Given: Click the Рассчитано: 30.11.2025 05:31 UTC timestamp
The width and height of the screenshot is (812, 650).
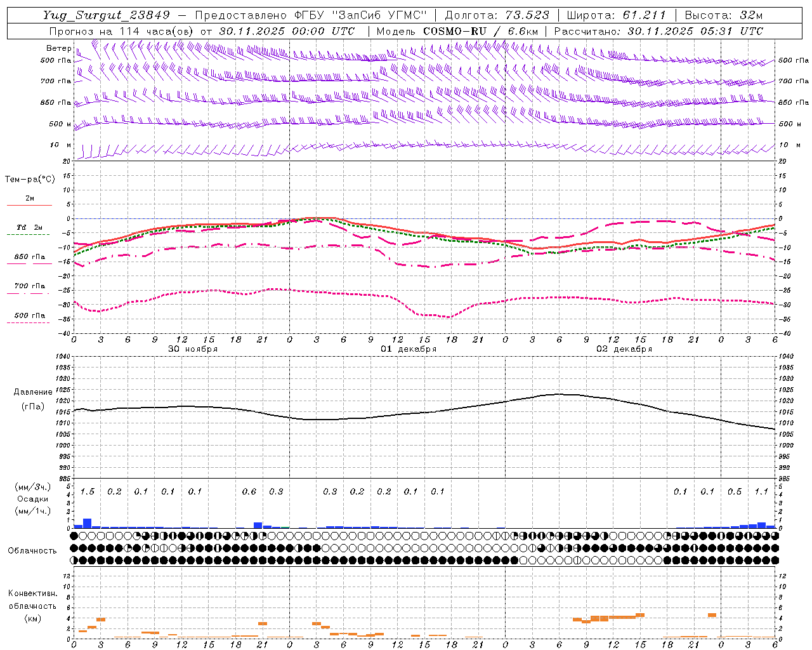Looking at the screenshot, I should [x=658, y=31].
